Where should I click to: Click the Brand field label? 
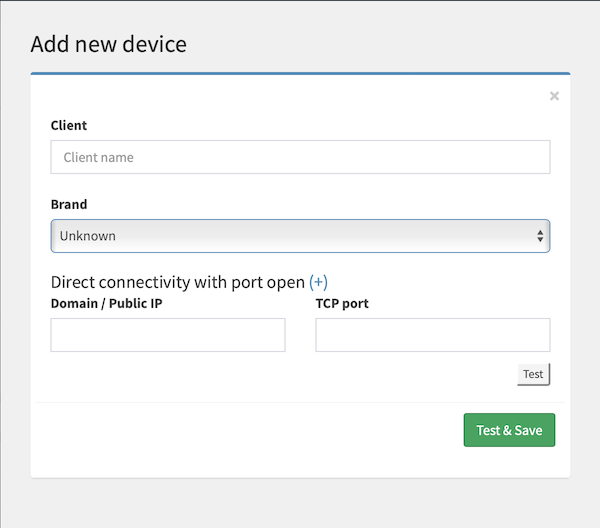point(69,204)
